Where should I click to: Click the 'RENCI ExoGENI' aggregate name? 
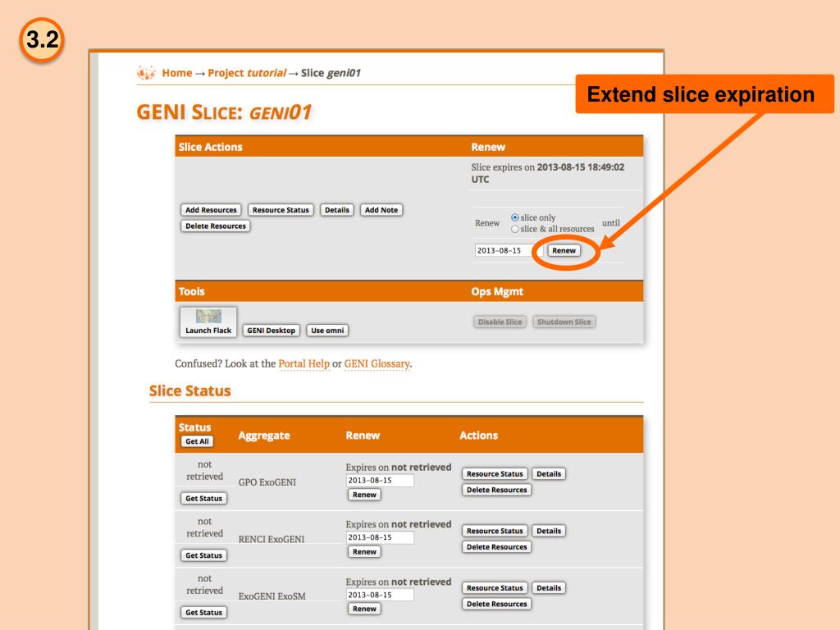[x=271, y=540]
